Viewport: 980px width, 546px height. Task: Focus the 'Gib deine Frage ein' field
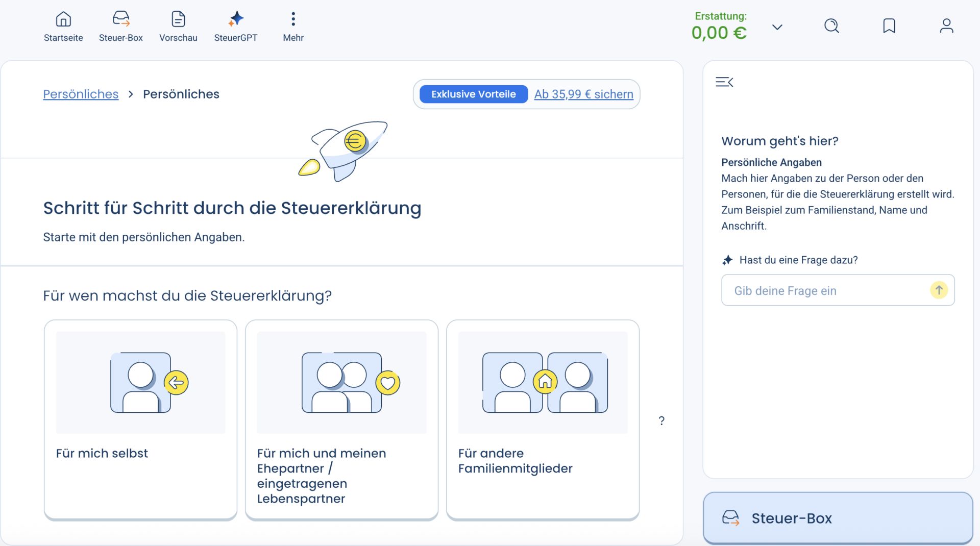[x=824, y=290]
